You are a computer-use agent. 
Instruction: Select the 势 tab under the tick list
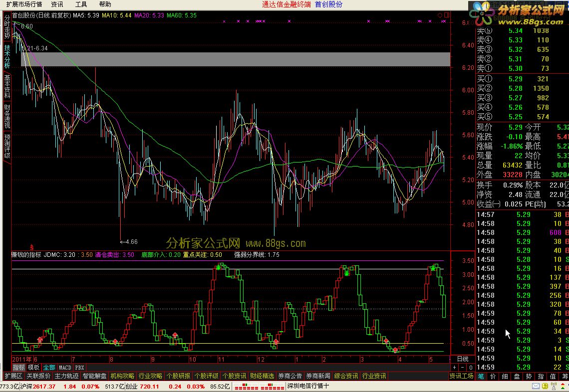[x=529, y=377]
